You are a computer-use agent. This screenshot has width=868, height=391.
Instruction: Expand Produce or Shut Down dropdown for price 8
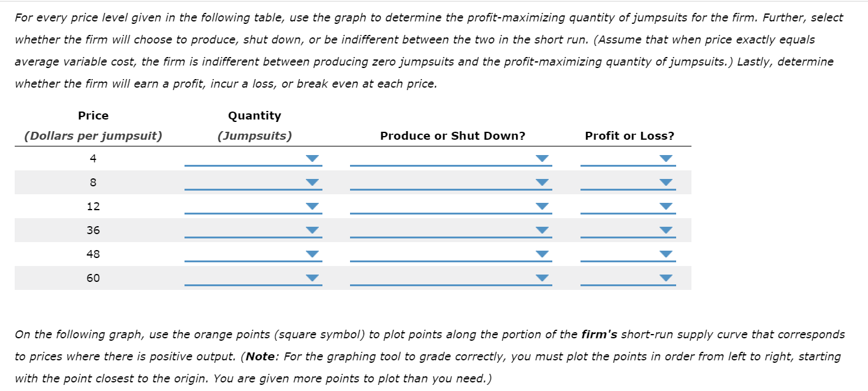point(542,181)
